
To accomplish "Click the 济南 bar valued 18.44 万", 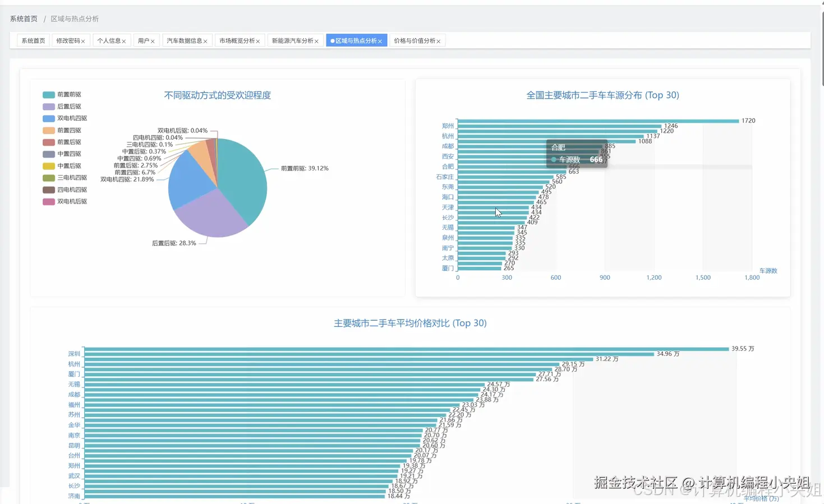I will 234,496.
